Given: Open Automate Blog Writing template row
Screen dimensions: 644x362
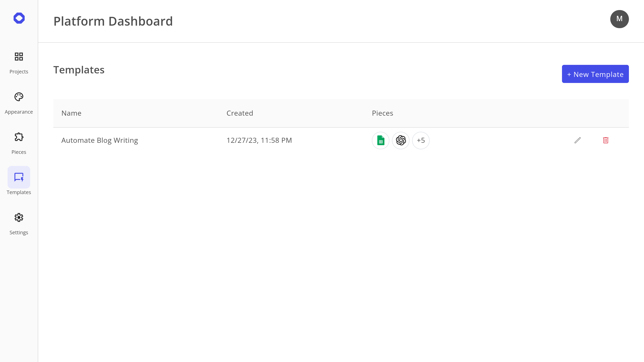Looking at the screenshot, I should tap(100, 140).
